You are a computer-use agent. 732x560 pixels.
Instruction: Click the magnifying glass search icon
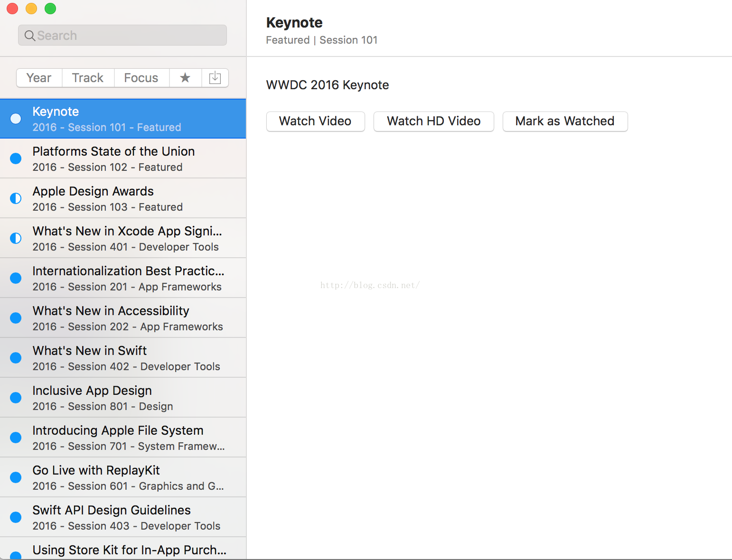(29, 36)
